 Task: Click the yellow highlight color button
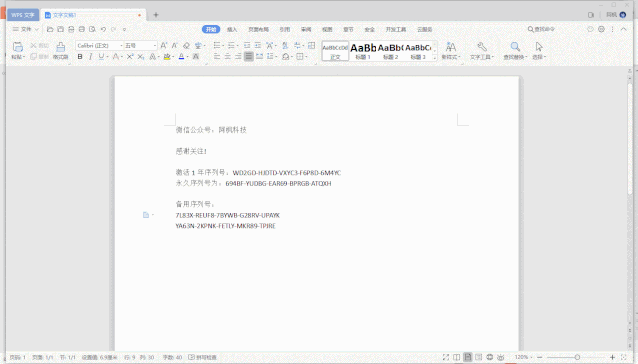pyautogui.click(x=167, y=57)
